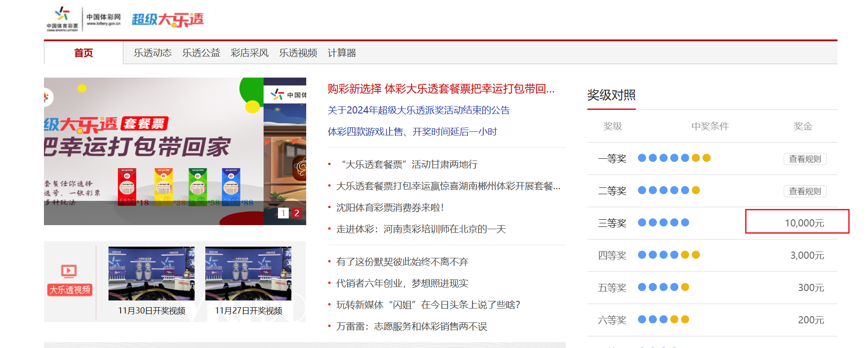Screen dimensions: 868x348
Task: Click the China Sports Lottery logo
Action: click(x=62, y=19)
